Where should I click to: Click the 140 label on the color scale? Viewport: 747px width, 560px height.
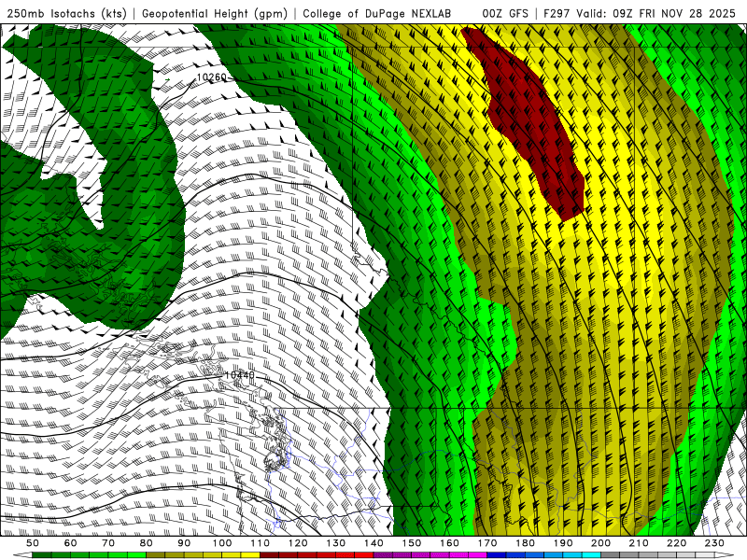[x=374, y=543]
